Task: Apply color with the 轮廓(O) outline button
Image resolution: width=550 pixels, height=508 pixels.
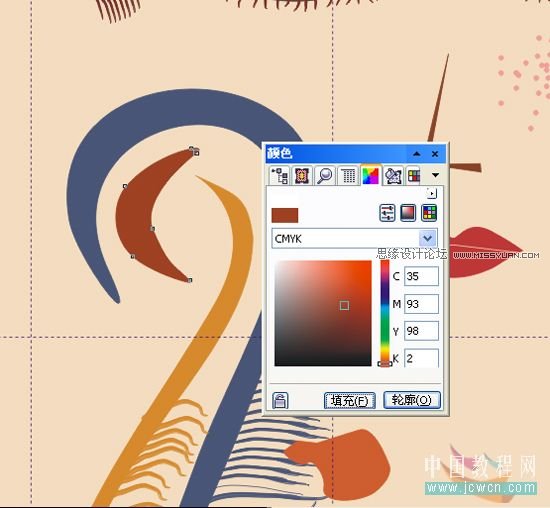Action: (x=411, y=400)
